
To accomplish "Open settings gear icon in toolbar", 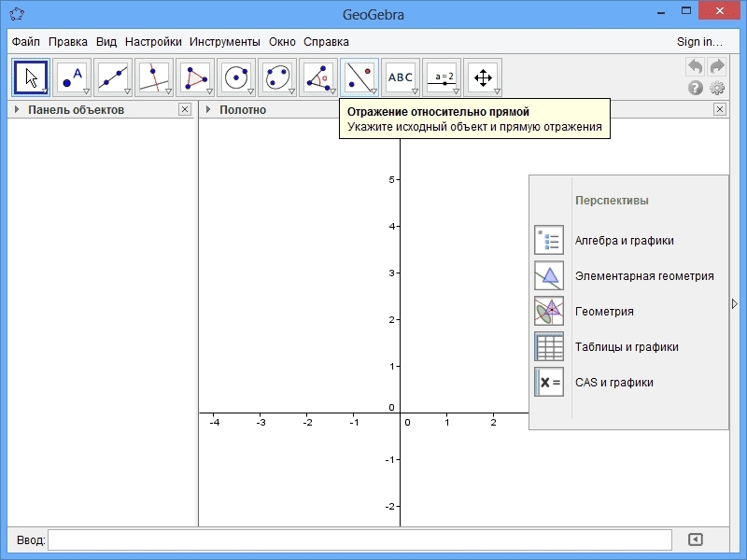I will point(717,88).
